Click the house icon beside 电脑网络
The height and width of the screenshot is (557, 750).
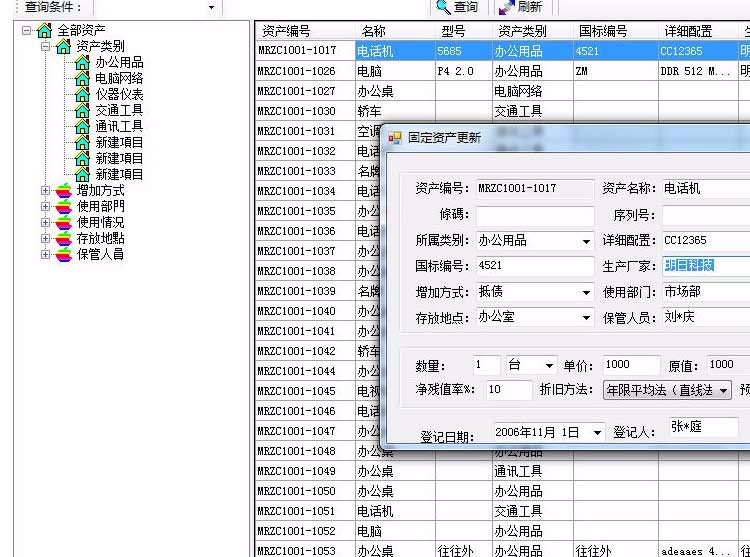point(82,78)
